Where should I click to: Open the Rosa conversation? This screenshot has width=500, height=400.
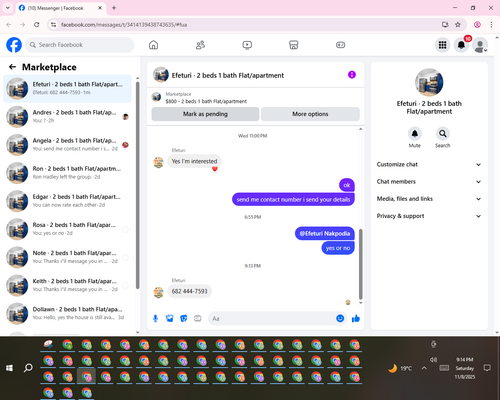point(67,229)
